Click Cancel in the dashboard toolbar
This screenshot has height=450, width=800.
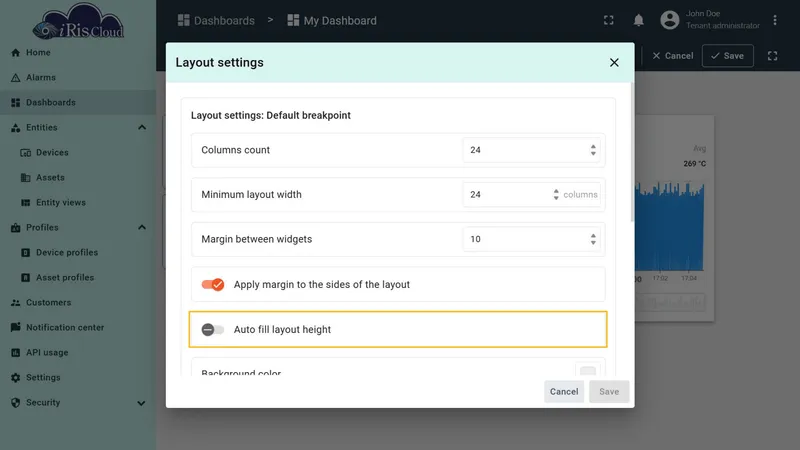pyautogui.click(x=672, y=56)
